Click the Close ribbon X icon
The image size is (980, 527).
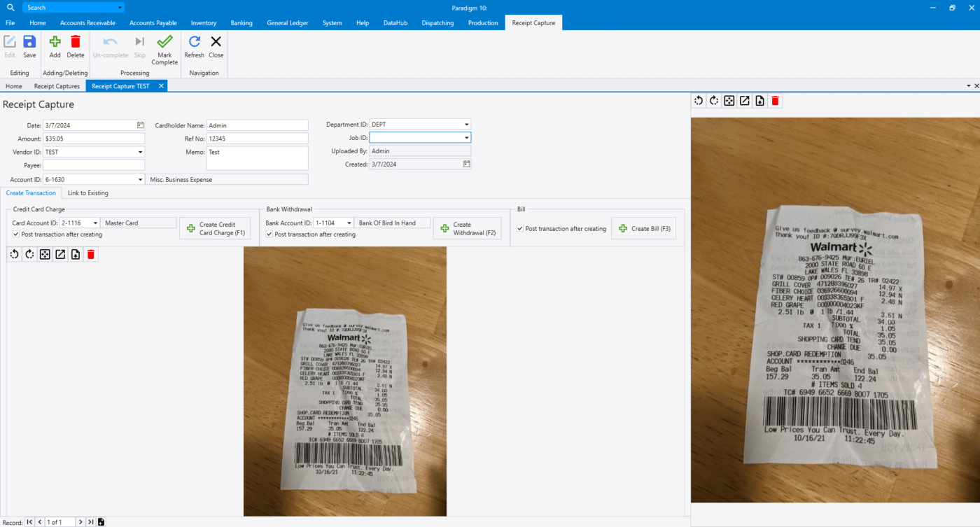click(216, 42)
